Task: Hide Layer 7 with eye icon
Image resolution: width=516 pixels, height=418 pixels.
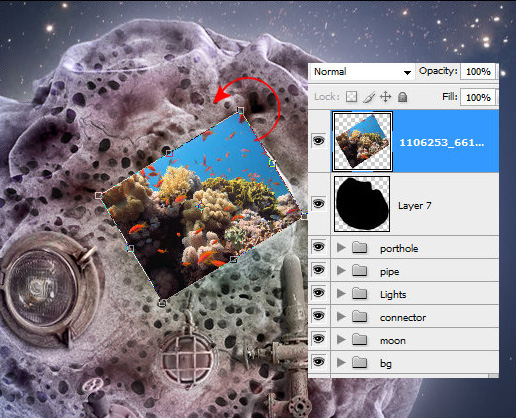Action: tap(319, 203)
